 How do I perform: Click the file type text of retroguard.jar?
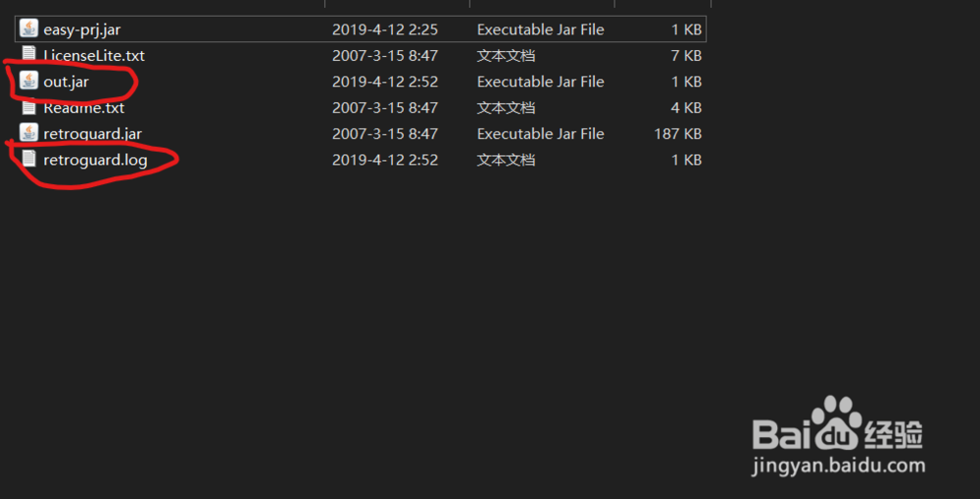click(x=540, y=133)
